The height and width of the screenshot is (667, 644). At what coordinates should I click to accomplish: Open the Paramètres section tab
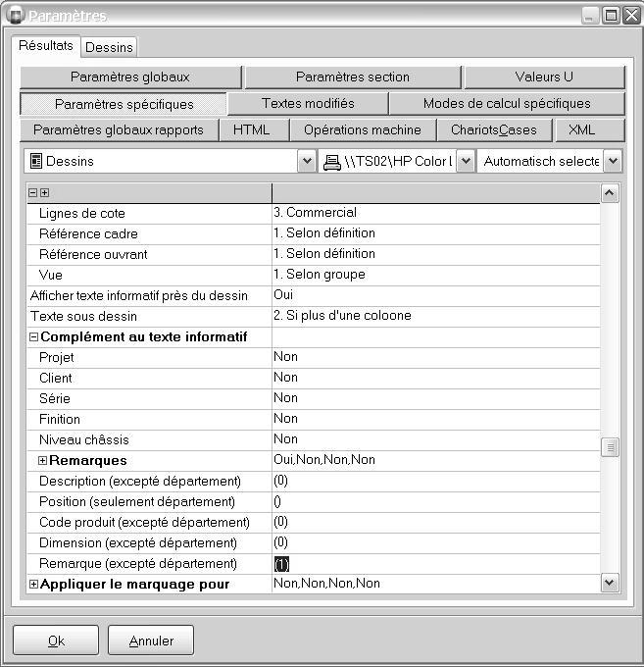click(353, 77)
